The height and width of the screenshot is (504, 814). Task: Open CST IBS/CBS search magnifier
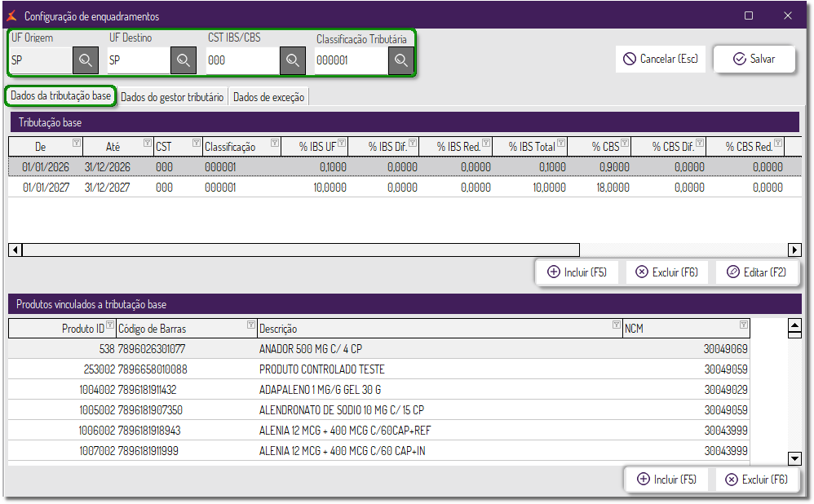pos(292,60)
